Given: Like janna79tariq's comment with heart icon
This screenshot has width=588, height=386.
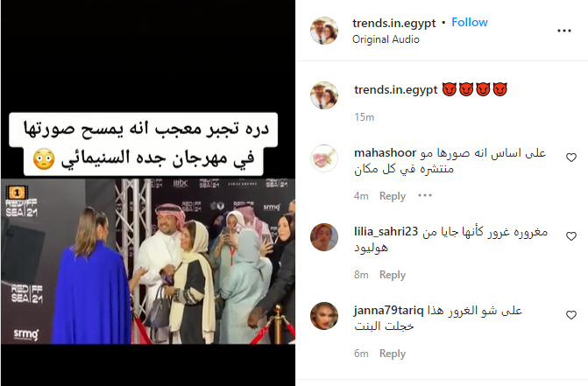Looking at the screenshot, I should [x=571, y=315].
